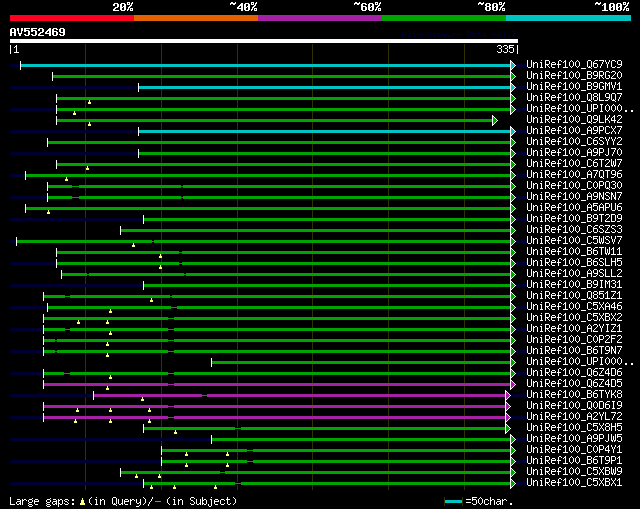This screenshot has width=640, height=509.
Task: Select the UniRef100_C5XBW9 label text
Action: coord(574,472)
